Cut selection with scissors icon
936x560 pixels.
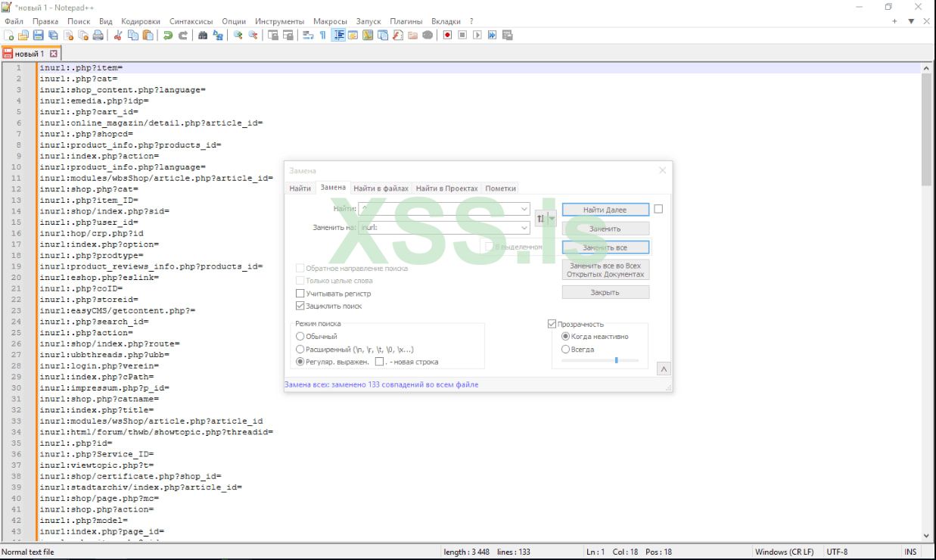tap(118, 35)
